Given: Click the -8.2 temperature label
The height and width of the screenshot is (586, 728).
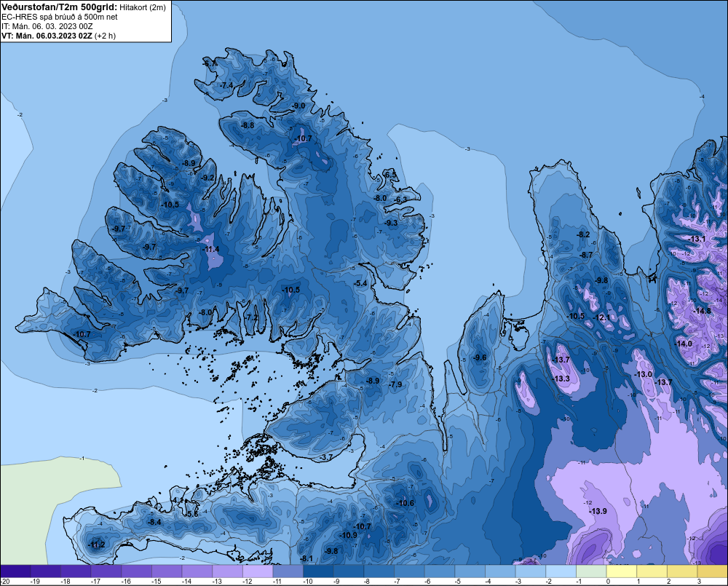Looking at the screenshot, I should tap(583, 234).
